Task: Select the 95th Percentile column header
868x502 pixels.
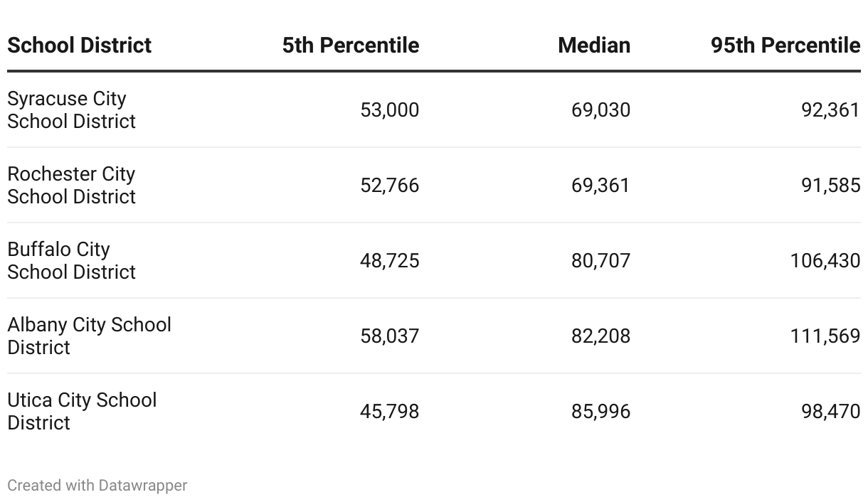Action: pos(785,46)
